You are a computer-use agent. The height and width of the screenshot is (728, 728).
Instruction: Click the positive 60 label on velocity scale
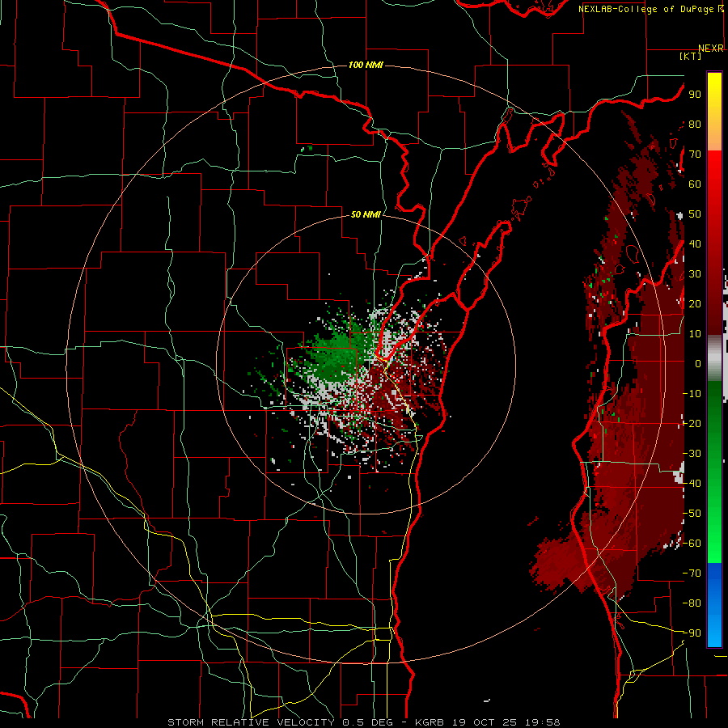[x=695, y=184]
